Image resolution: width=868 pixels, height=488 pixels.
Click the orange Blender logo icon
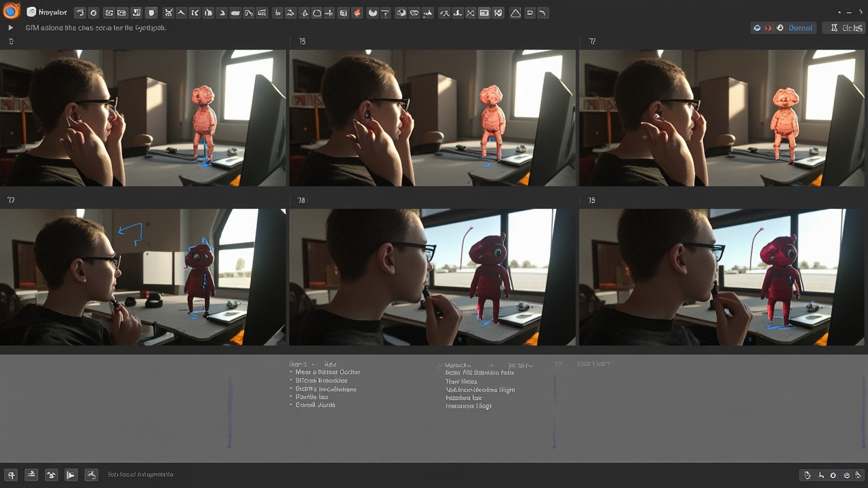(11, 12)
